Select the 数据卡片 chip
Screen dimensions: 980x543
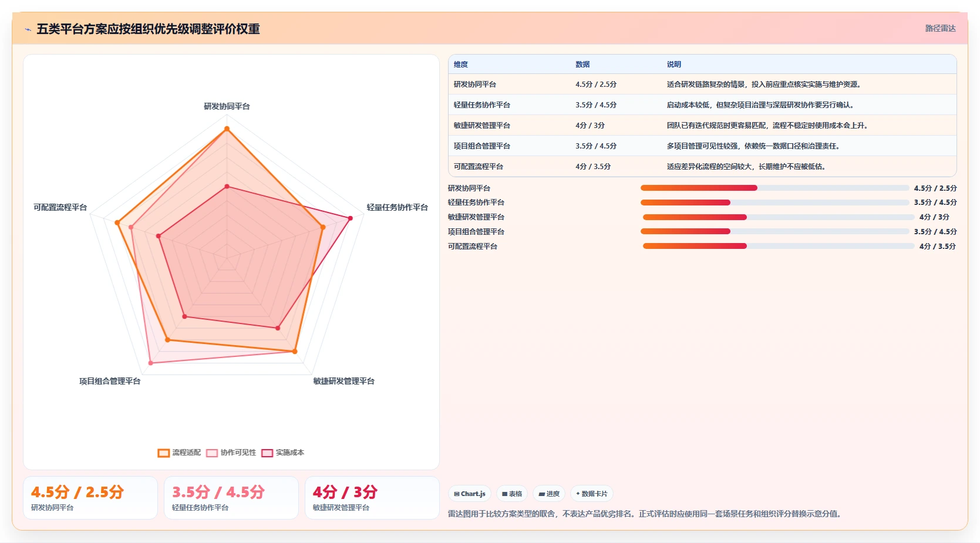tap(592, 494)
